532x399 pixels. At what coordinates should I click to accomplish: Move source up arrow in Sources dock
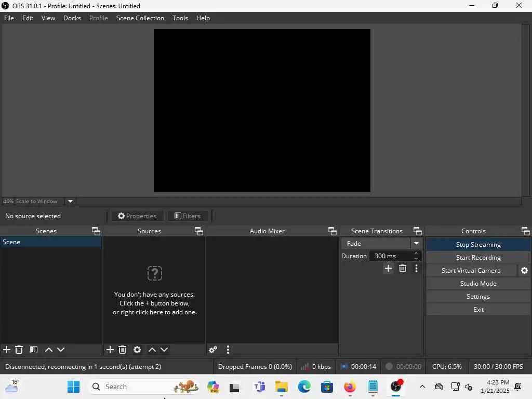(x=152, y=350)
